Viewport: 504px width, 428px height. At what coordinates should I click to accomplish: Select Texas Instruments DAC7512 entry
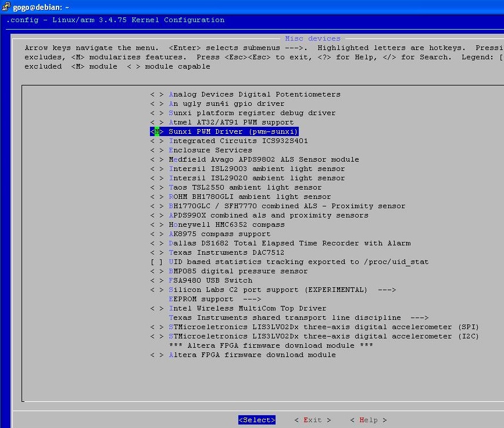pos(227,253)
